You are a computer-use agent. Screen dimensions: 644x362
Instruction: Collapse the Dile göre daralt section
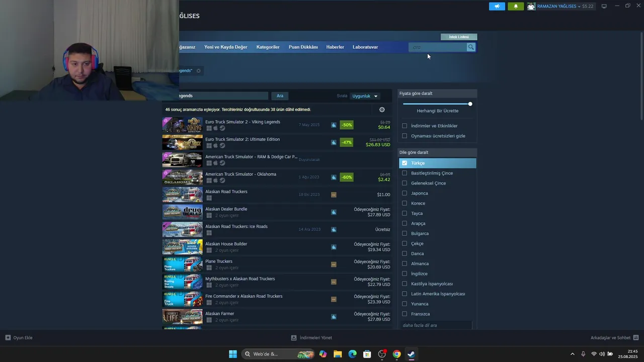click(437, 152)
